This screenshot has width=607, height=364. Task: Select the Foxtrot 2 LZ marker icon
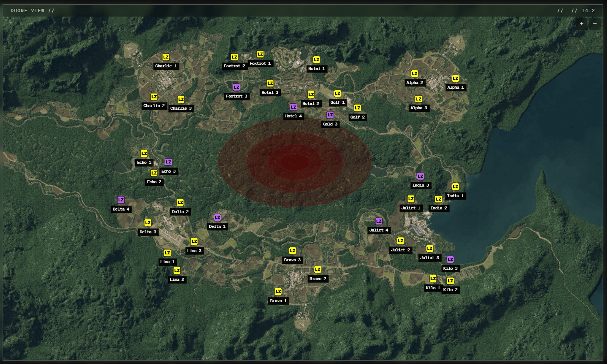pos(234,57)
